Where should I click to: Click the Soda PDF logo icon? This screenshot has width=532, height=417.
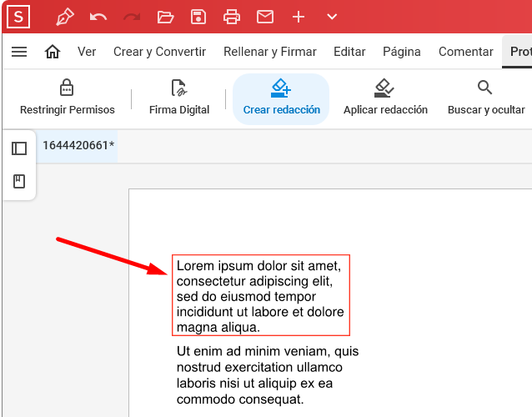18,17
